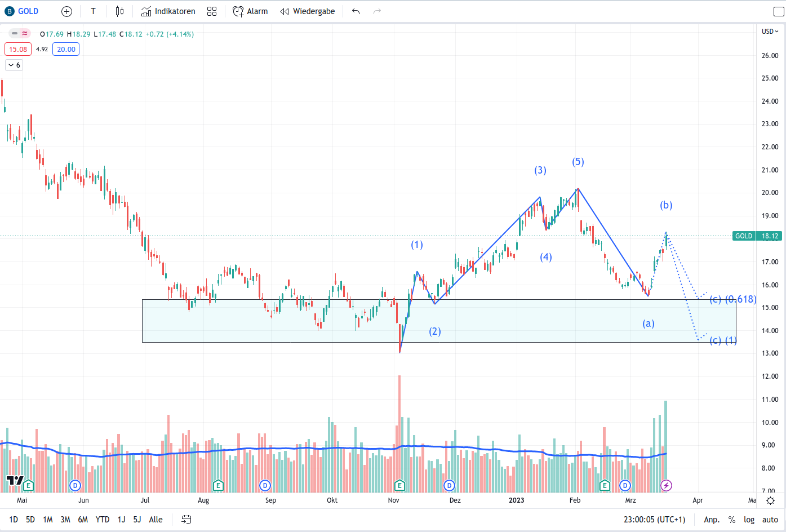Open the date range selector
786x532 pixels.
[186, 519]
